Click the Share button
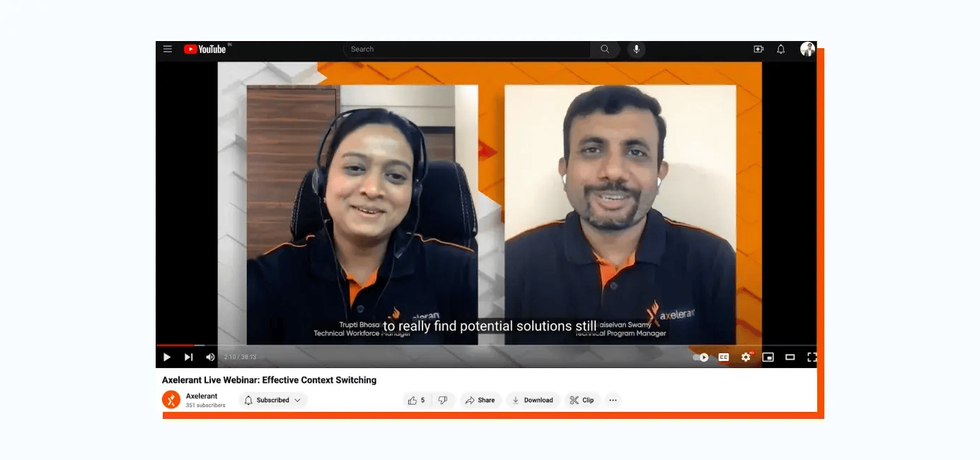Image resolution: width=980 pixels, height=460 pixels. (480, 401)
